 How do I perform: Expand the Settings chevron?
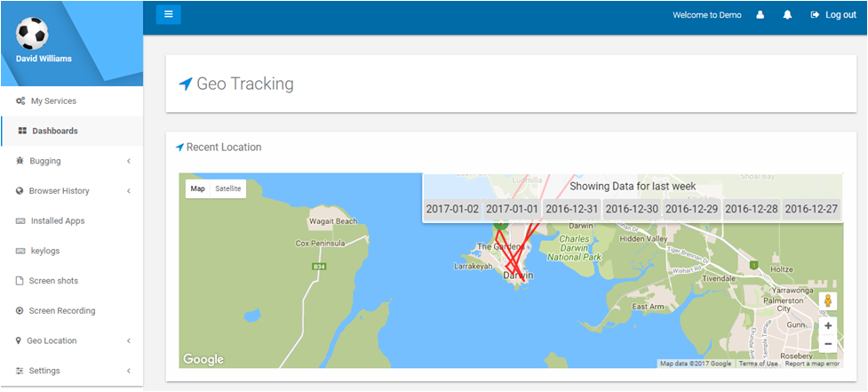pyautogui.click(x=129, y=371)
